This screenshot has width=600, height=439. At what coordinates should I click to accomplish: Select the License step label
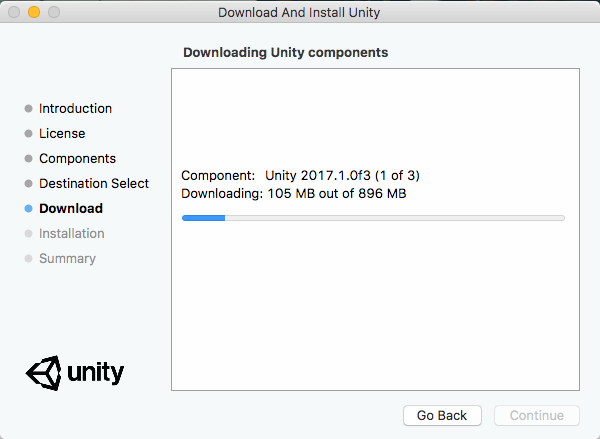[62, 134]
